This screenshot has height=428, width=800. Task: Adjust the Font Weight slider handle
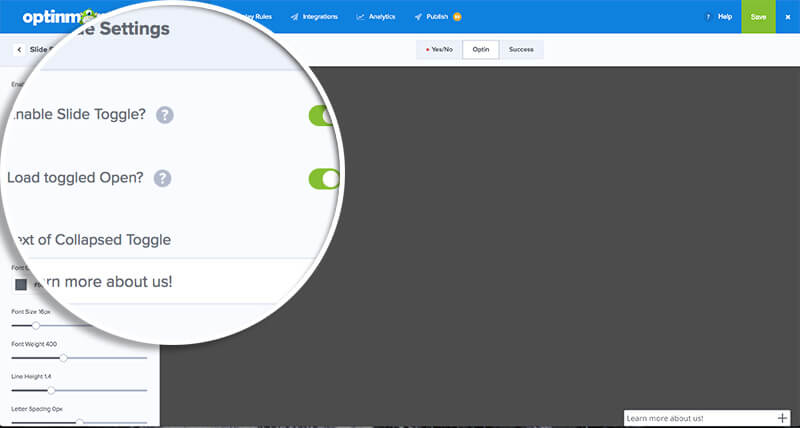click(x=63, y=358)
